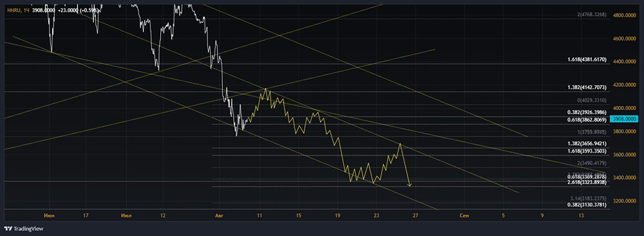Click the 19 date on time axis
Image resolution: width=644 pixels, height=236 pixels.
click(337, 215)
